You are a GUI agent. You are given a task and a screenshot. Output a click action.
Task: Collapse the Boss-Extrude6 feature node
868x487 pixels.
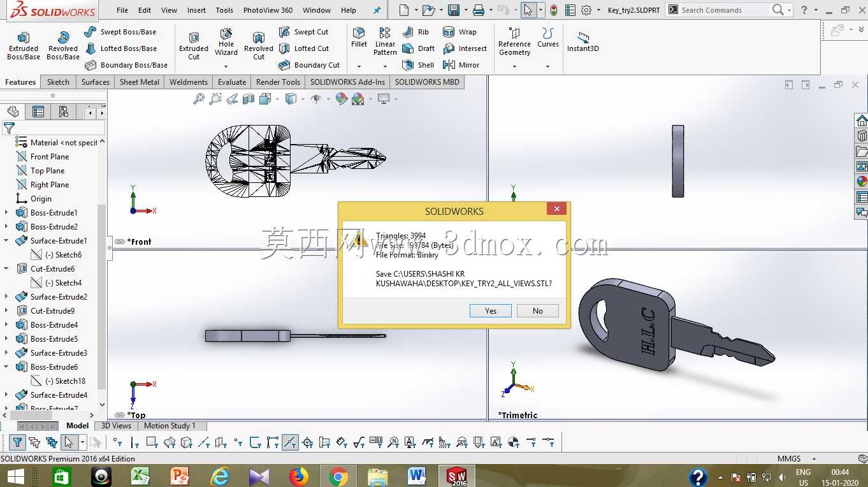[6, 367]
